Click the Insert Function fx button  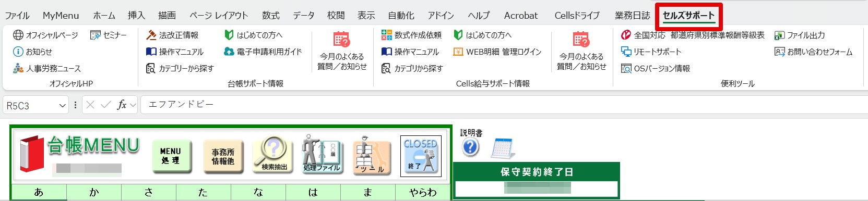click(x=122, y=105)
